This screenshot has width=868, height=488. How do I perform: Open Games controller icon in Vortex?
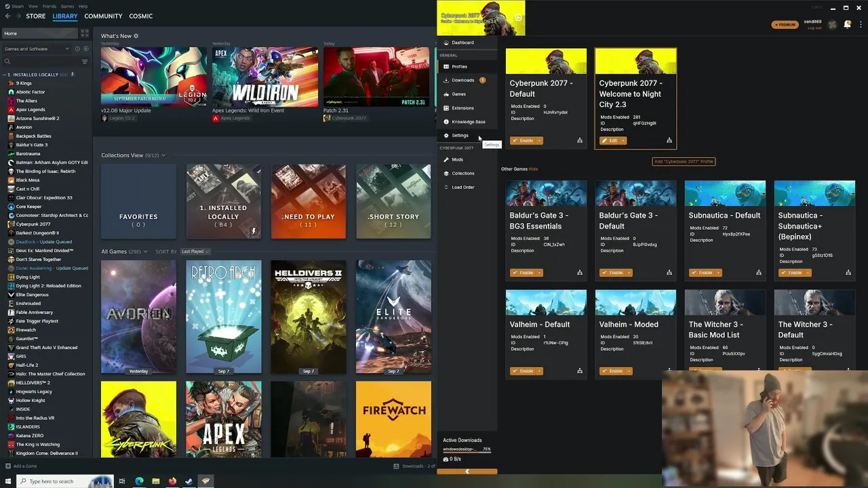tap(446, 94)
